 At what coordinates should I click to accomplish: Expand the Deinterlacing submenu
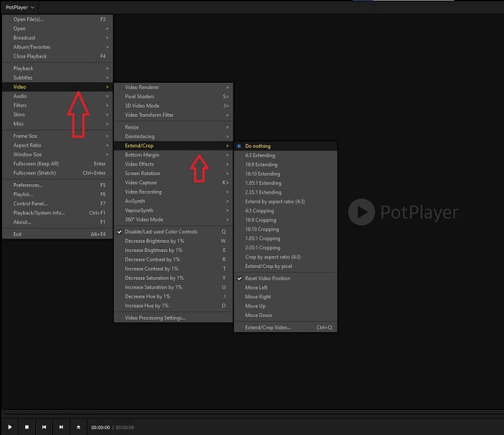pyautogui.click(x=173, y=137)
